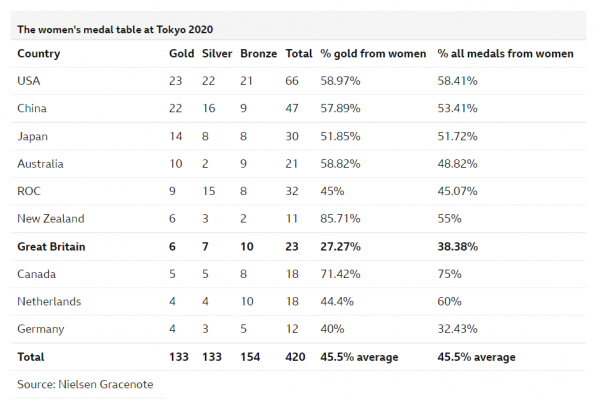Select the 420 total medals cell

pos(295,357)
